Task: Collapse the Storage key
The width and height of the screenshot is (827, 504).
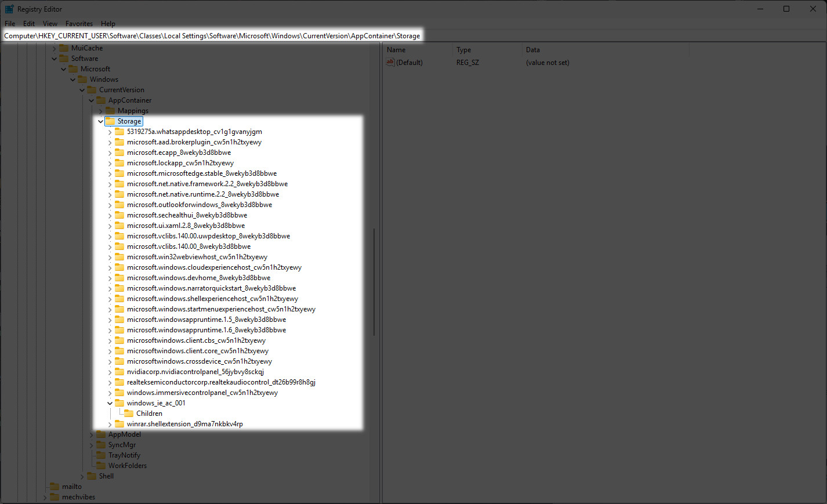Action: tap(100, 121)
